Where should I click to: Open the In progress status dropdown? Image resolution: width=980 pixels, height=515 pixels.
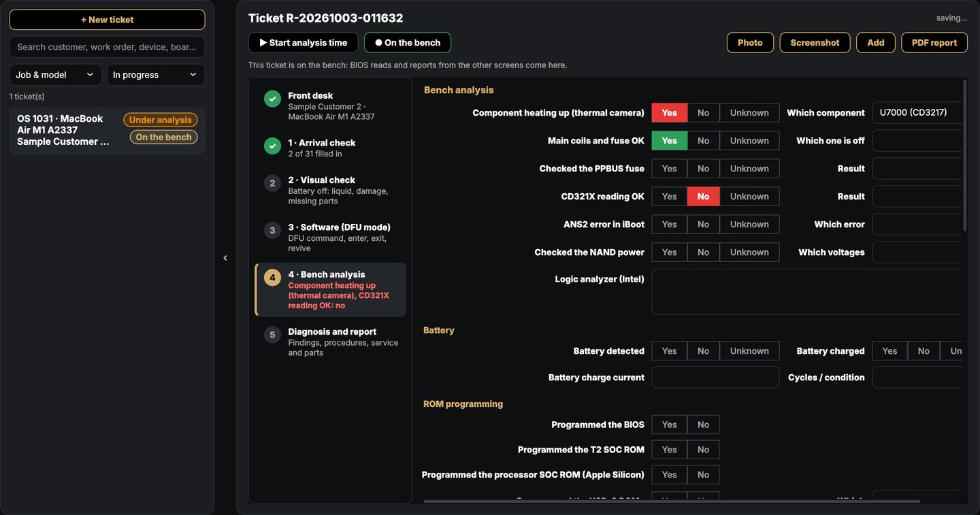coord(155,75)
